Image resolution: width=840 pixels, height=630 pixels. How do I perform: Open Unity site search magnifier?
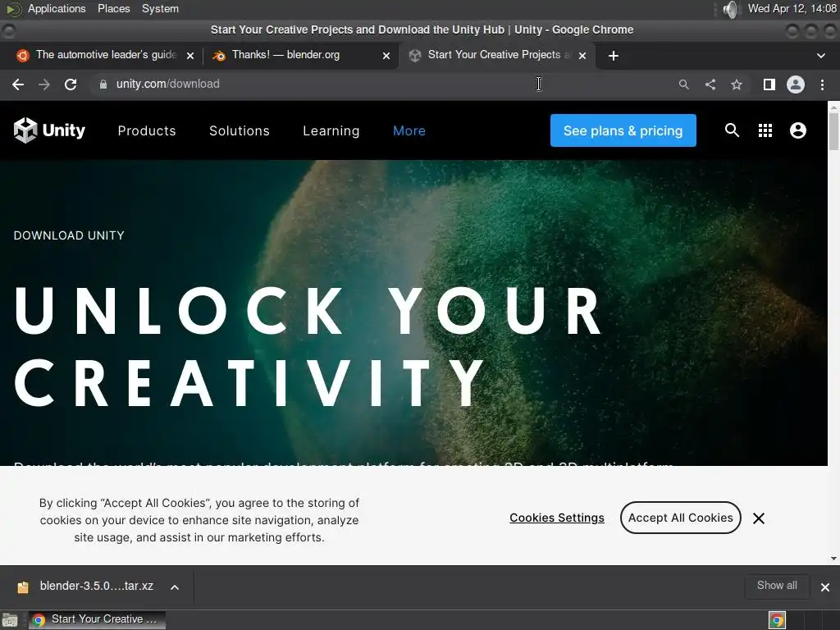[x=732, y=130]
